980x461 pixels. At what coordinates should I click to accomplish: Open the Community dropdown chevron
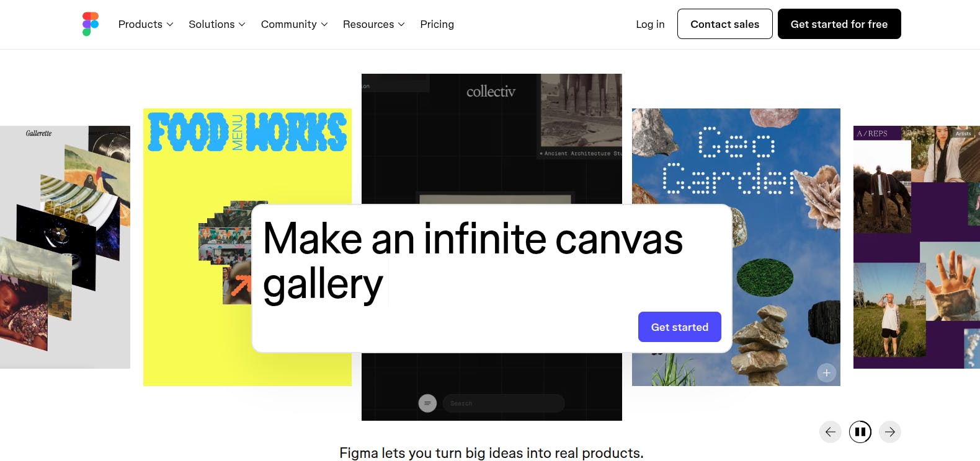tap(324, 24)
